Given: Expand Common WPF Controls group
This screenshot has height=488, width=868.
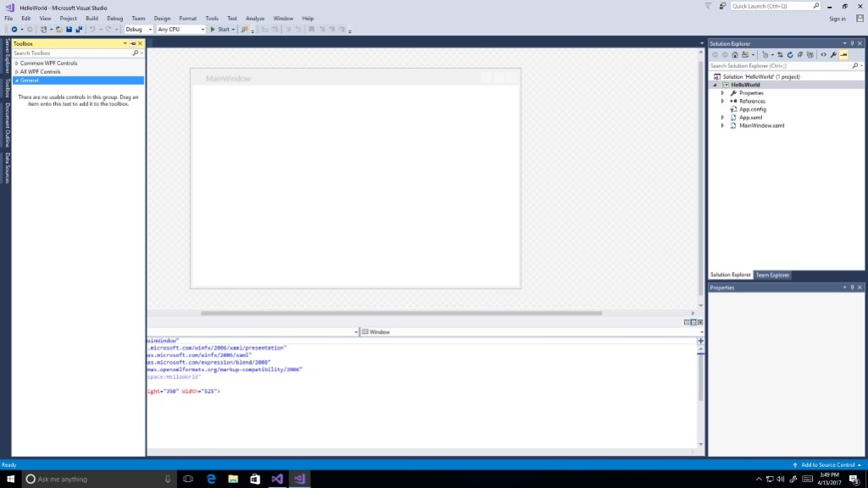Looking at the screenshot, I should point(16,64).
